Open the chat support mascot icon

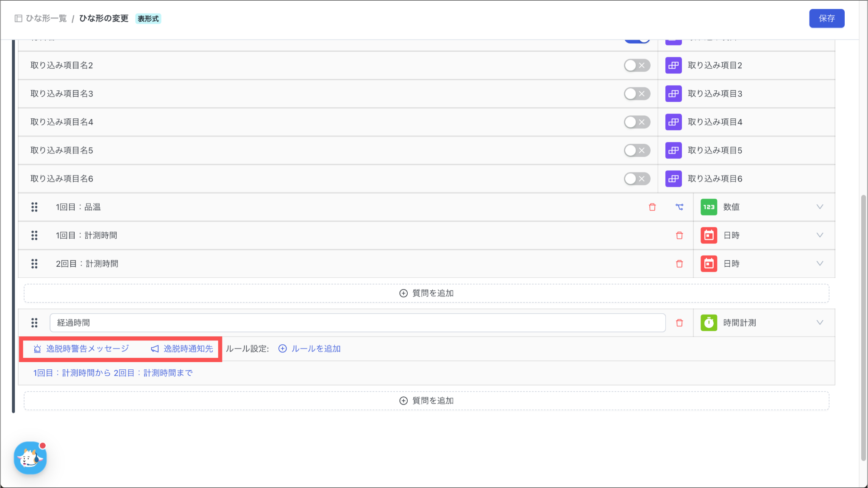(x=30, y=458)
